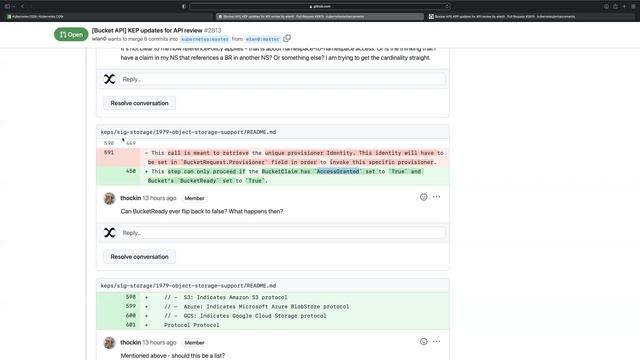The width and height of the screenshot is (640, 360).
Task: Open the README.md file path above the BucketReady diff
Action: click(x=188, y=132)
